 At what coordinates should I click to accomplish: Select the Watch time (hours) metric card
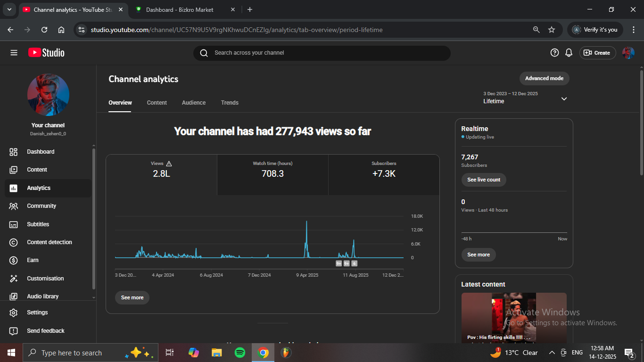[272, 170]
